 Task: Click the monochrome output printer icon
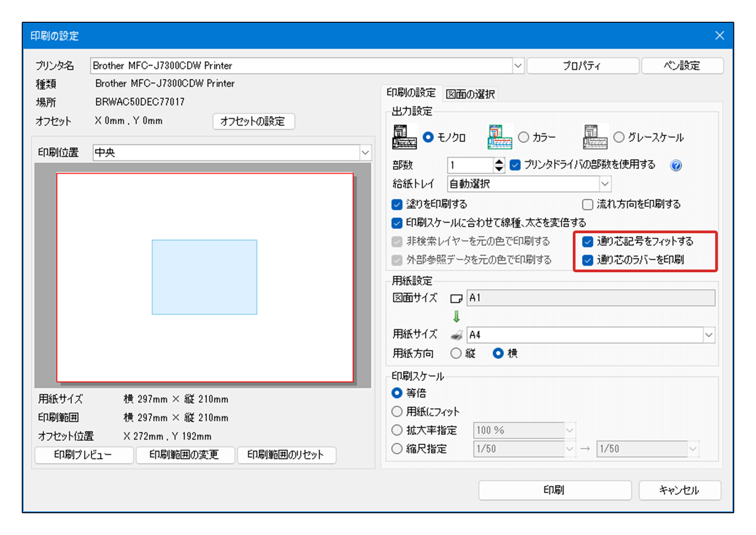pyautogui.click(x=404, y=137)
